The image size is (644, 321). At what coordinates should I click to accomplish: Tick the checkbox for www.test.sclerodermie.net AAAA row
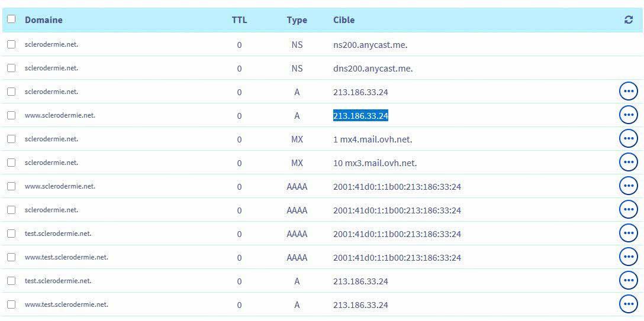(x=11, y=257)
